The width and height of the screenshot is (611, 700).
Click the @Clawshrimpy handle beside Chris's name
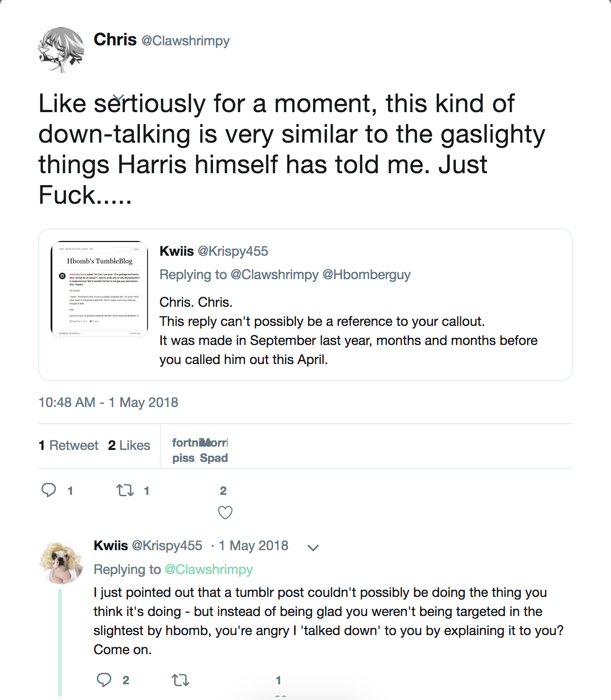click(x=186, y=41)
